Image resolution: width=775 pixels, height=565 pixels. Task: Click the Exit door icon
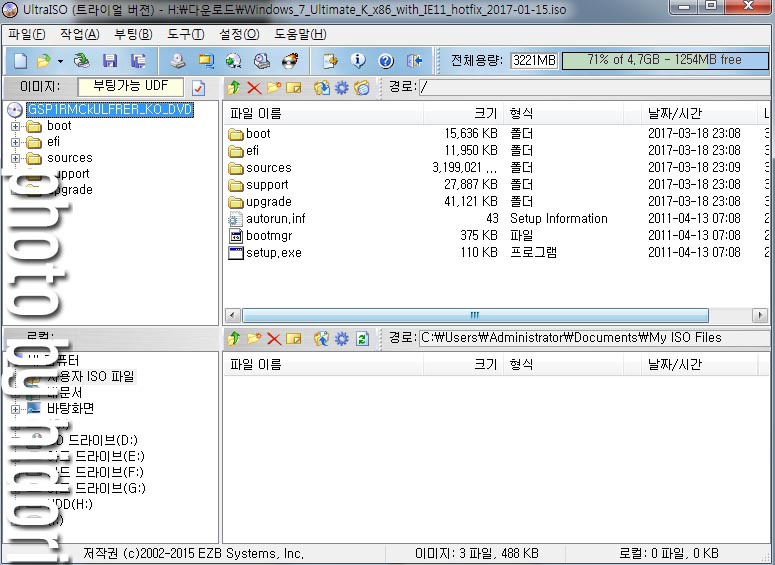point(414,61)
